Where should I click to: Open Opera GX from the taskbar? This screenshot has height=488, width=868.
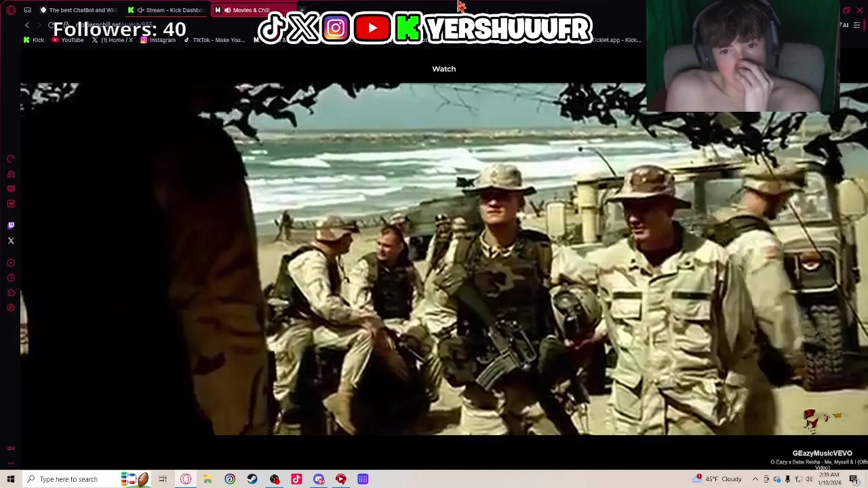[186, 479]
